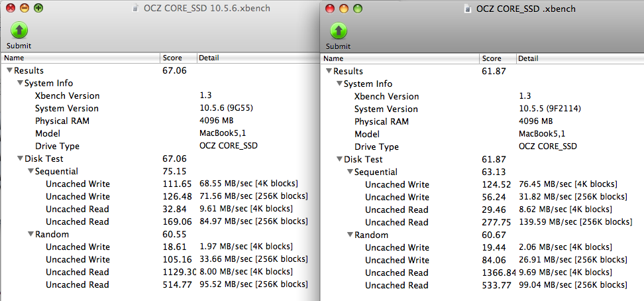
Task: Click "OCZ CORE_SSD .xbench" window title
Action: [x=525, y=9]
